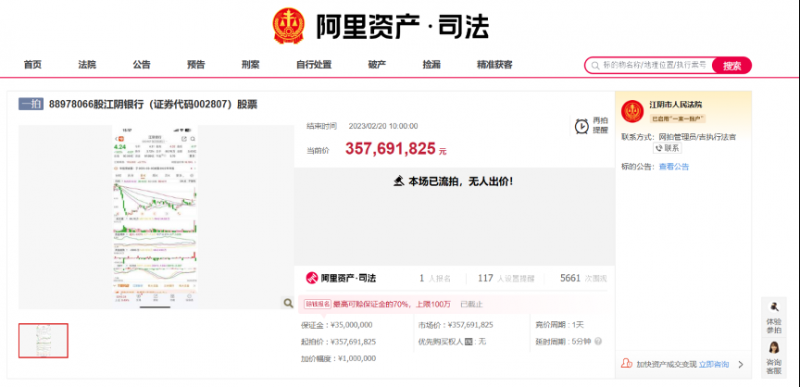The width and height of the screenshot is (800, 387).
Task: Click the 起拍价 ¥357,691,825 entry
Action: click(338, 342)
